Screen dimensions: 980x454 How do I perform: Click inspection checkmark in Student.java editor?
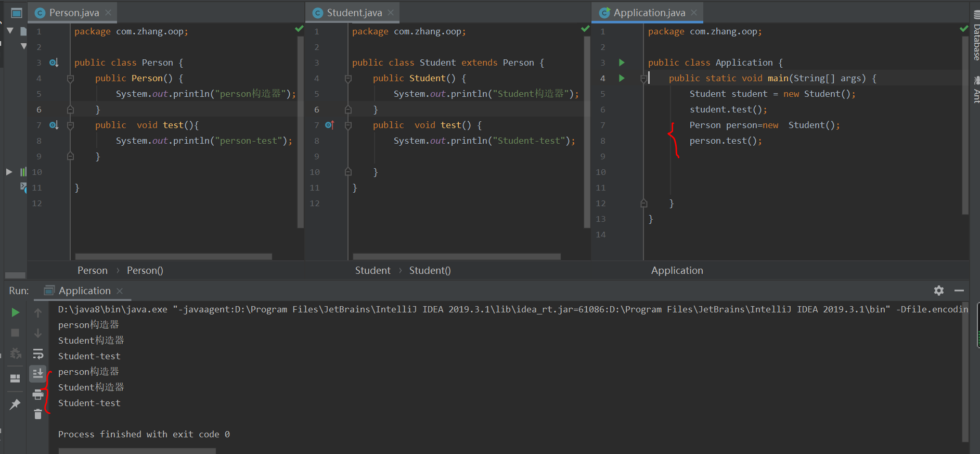coord(585,29)
